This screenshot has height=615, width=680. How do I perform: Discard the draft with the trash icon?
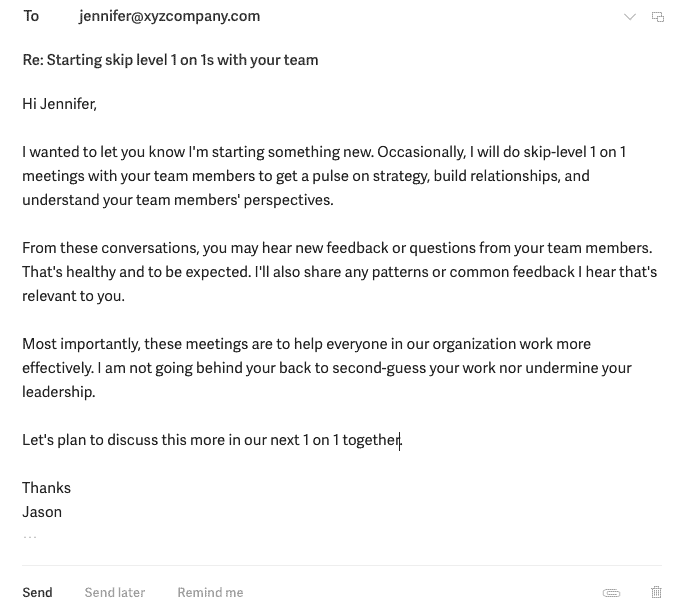coord(656,592)
